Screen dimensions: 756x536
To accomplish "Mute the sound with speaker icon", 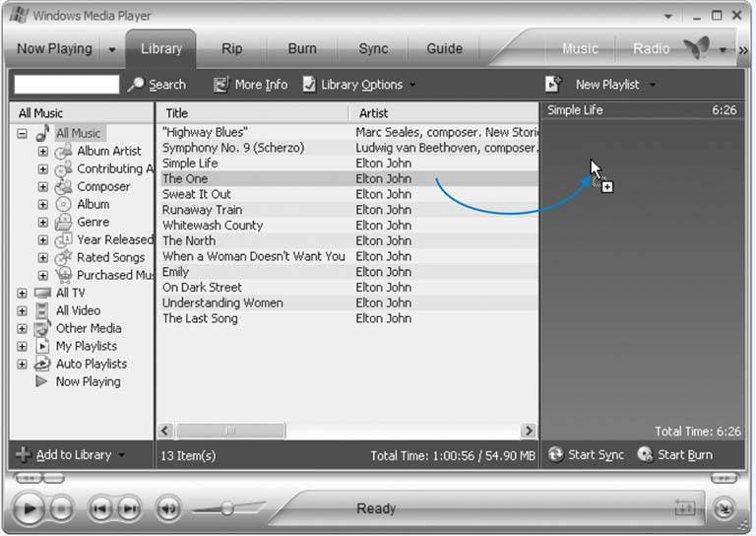I will 169,509.
